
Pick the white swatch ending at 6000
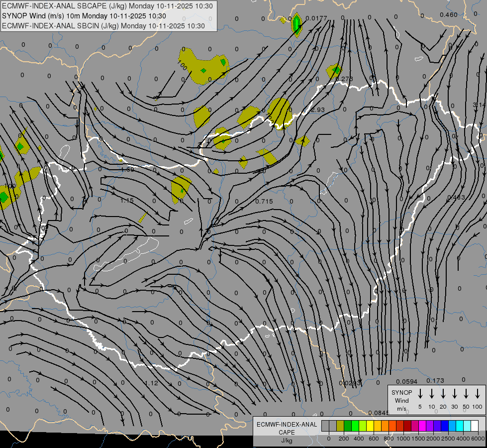point(474,426)
